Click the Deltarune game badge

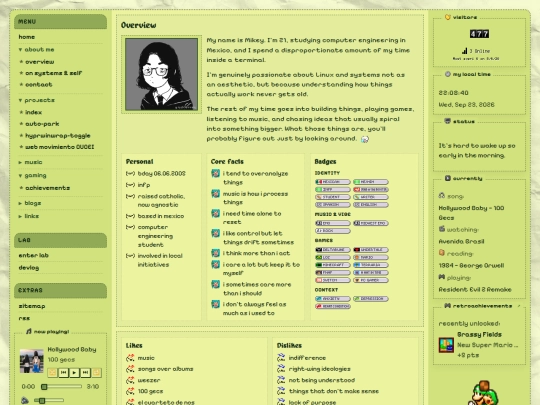pos(333,250)
